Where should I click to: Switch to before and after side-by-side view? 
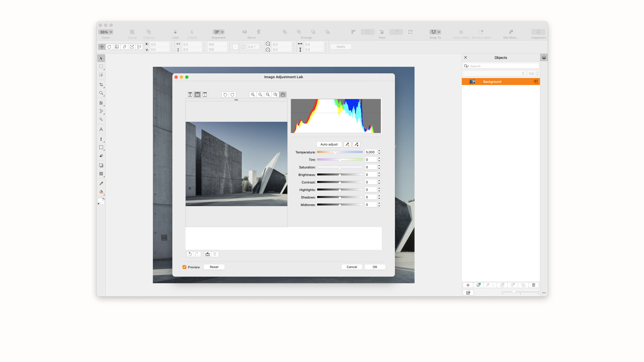190,94
